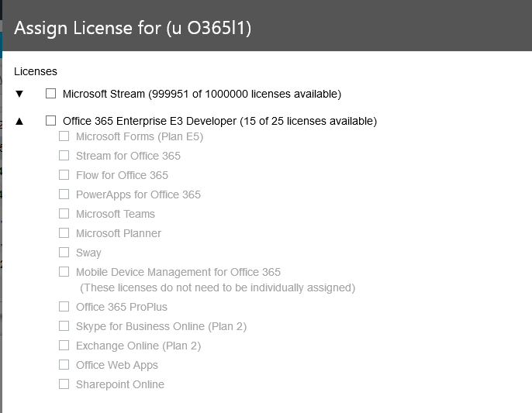
Task: Toggle Skype for Business Online (Plan 2)
Action: coord(64,325)
